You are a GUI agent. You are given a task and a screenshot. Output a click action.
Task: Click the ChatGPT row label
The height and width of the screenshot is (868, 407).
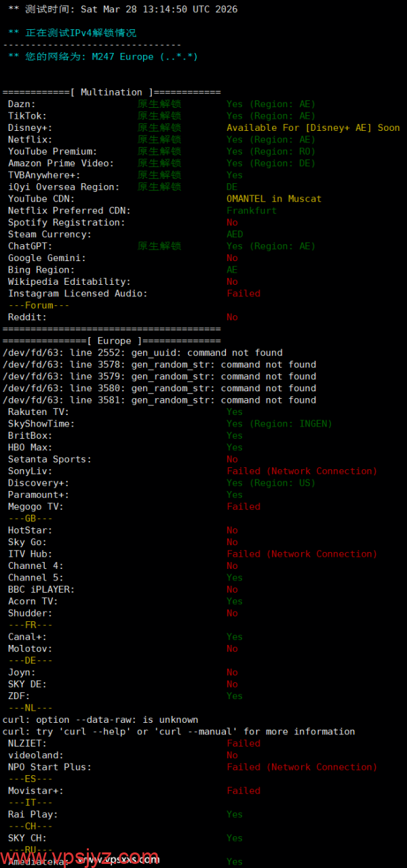tap(31, 246)
